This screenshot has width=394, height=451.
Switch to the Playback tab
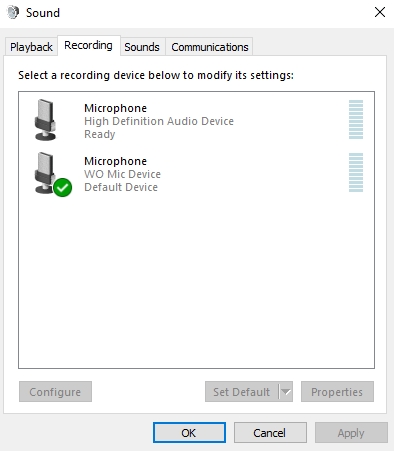[31, 47]
